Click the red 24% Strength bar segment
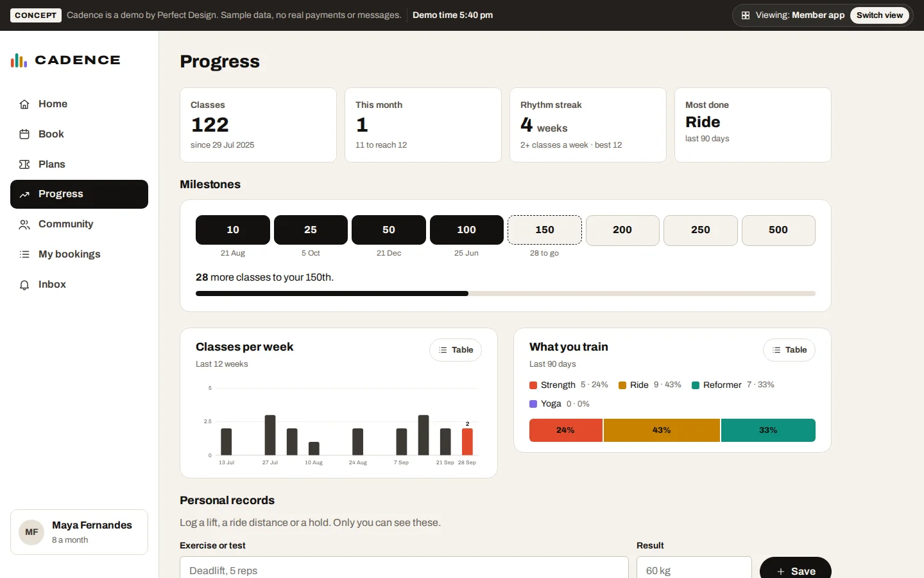This screenshot has width=924, height=578. click(566, 430)
